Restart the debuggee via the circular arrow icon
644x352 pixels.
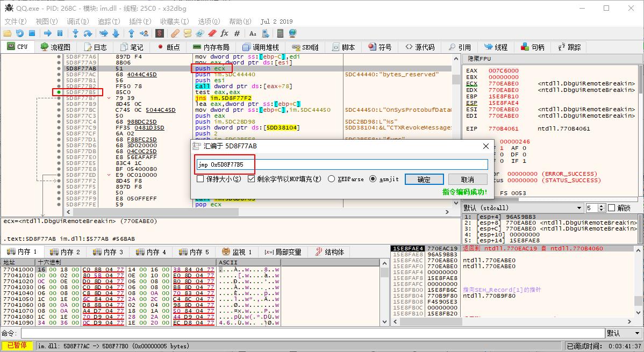(20, 33)
